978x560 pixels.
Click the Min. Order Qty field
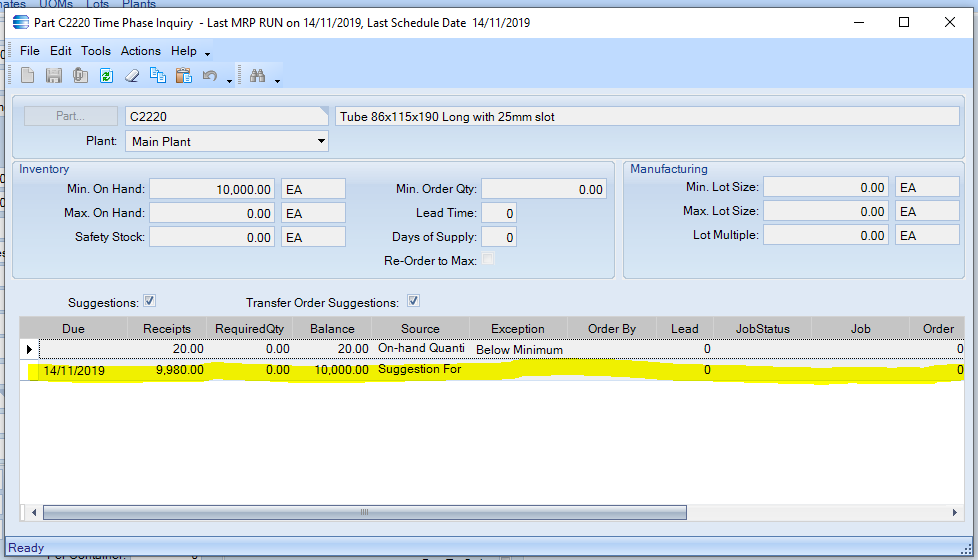click(x=544, y=189)
